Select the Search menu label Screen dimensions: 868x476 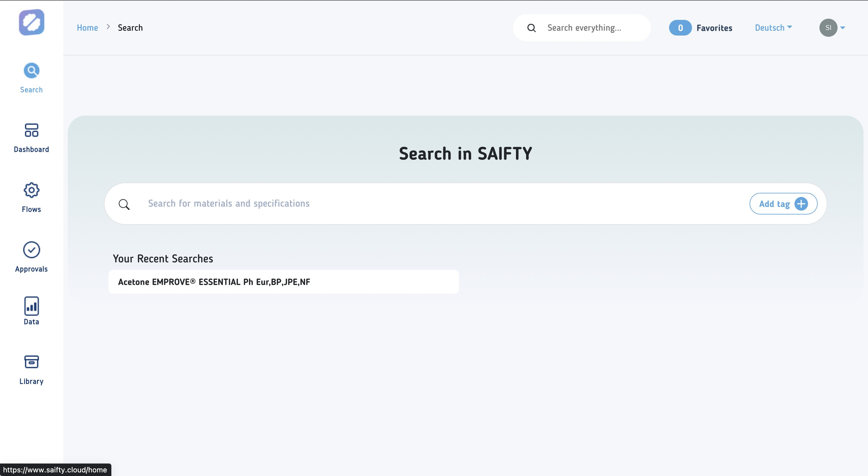click(31, 89)
